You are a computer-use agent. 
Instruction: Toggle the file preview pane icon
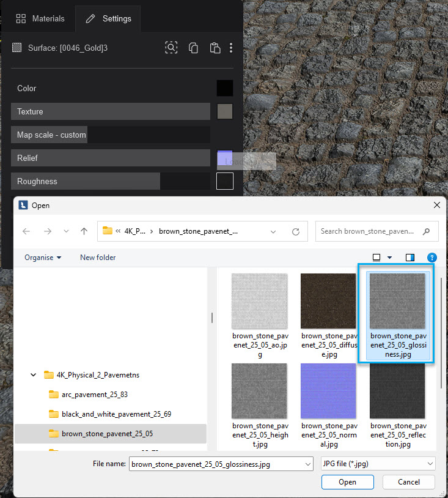(x=410, y=258)
